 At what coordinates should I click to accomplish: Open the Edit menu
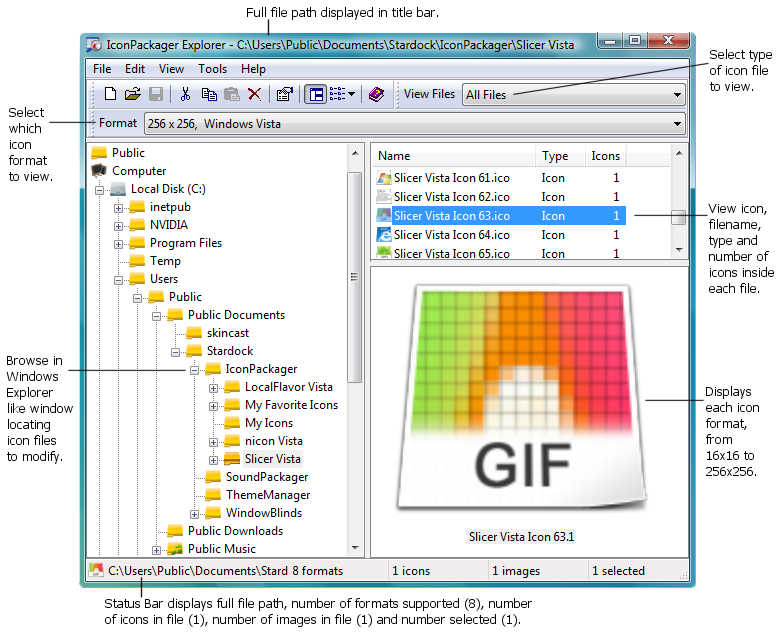[135, 69]
